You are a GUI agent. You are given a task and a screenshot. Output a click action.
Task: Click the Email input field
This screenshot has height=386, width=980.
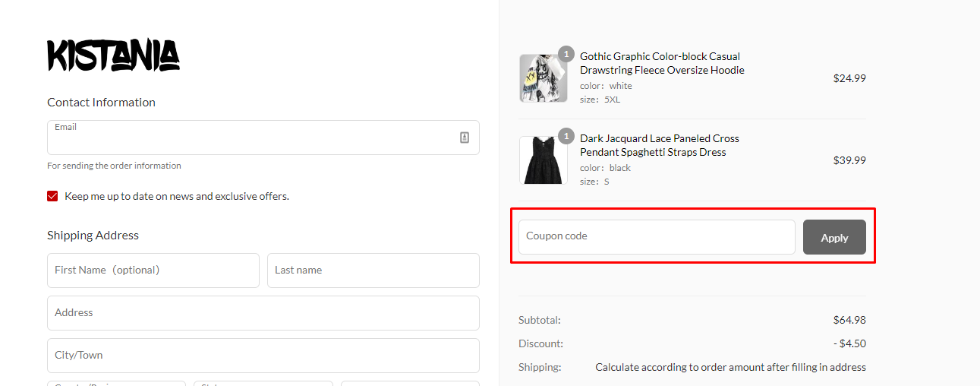click(x=263, y=138)
